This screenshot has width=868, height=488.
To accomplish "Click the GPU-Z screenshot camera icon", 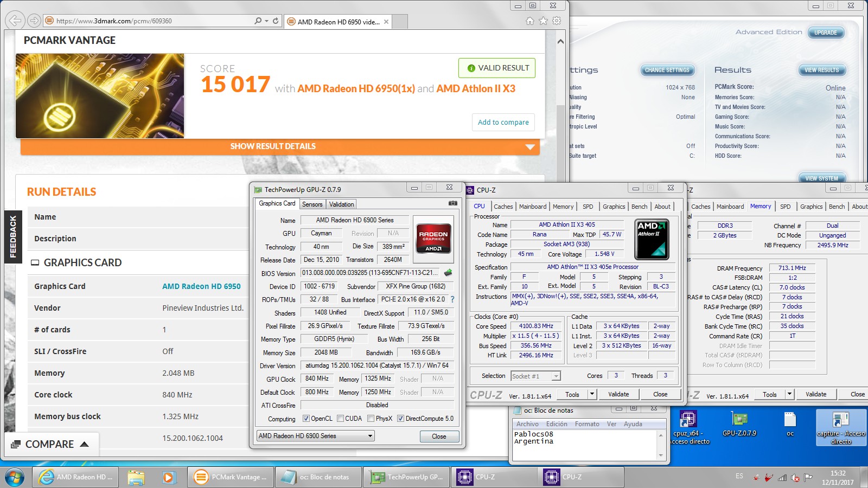I will 452,203.
